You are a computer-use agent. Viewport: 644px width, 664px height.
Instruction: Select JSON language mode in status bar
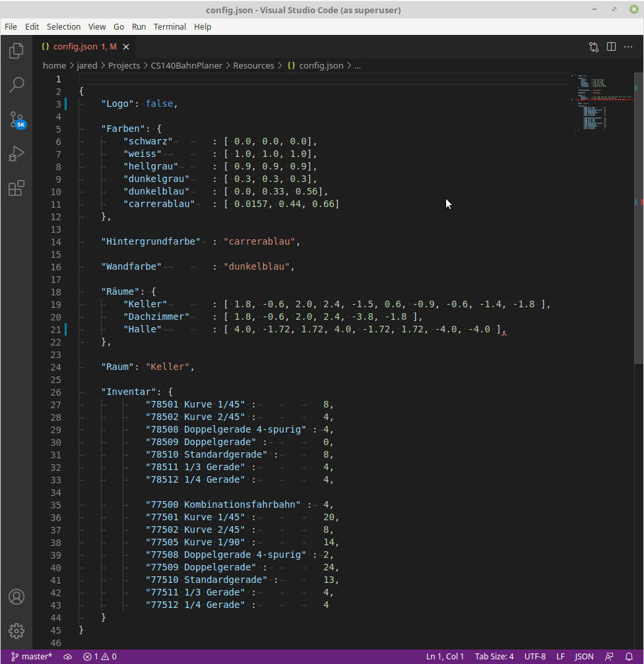[584, 657]
